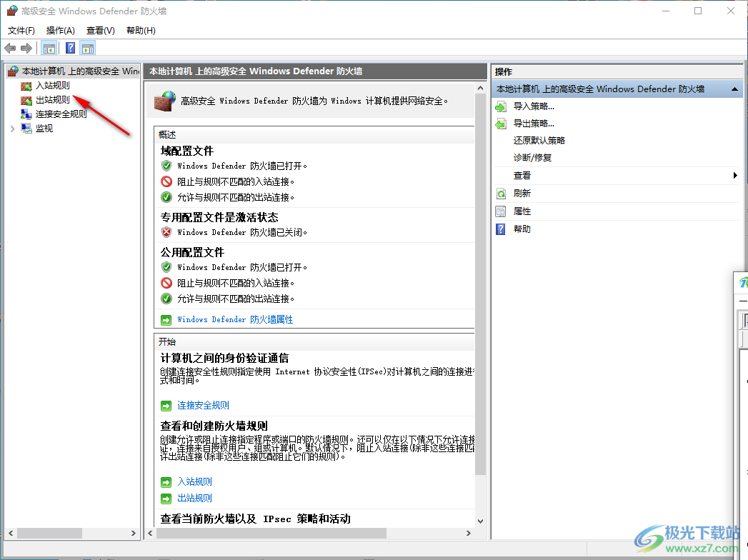Click green check icon under 域配置文件 outbound
The width and height of the screenshot is (748, 560).
166,197
